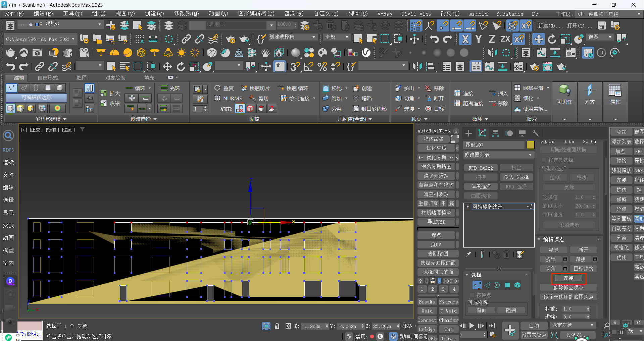Click the Select and Move tool in main toolbar
Screen dimensions: 644x341
(539, 39)
